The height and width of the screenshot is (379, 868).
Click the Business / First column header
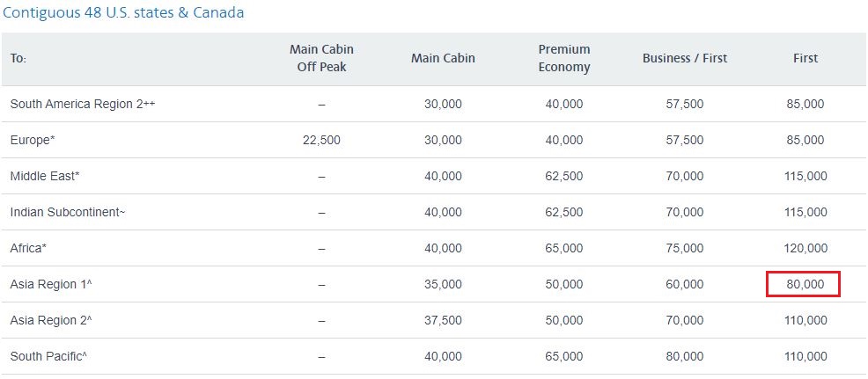point(685,58)
